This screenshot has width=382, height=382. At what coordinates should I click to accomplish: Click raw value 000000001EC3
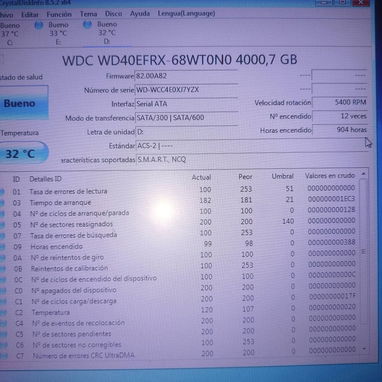click(x=331, y=199)
